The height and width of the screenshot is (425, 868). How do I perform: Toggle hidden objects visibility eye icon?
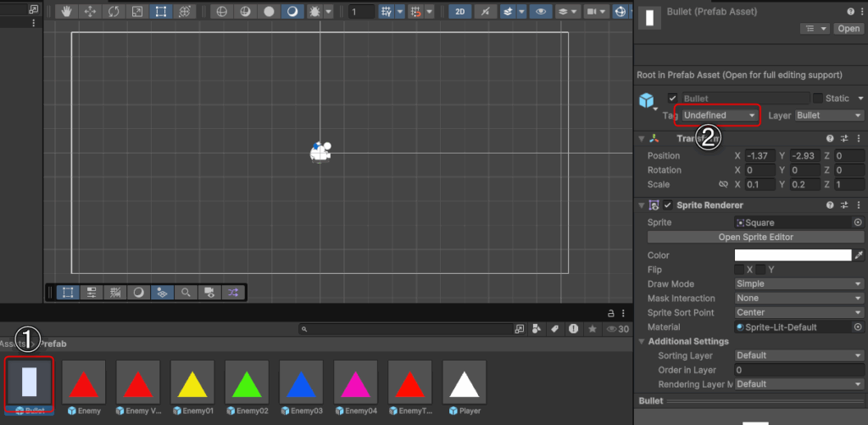(542, 12)
